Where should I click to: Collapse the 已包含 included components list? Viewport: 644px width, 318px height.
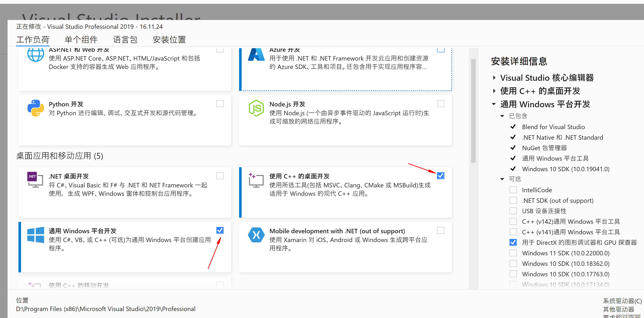(x=502, y=116)
